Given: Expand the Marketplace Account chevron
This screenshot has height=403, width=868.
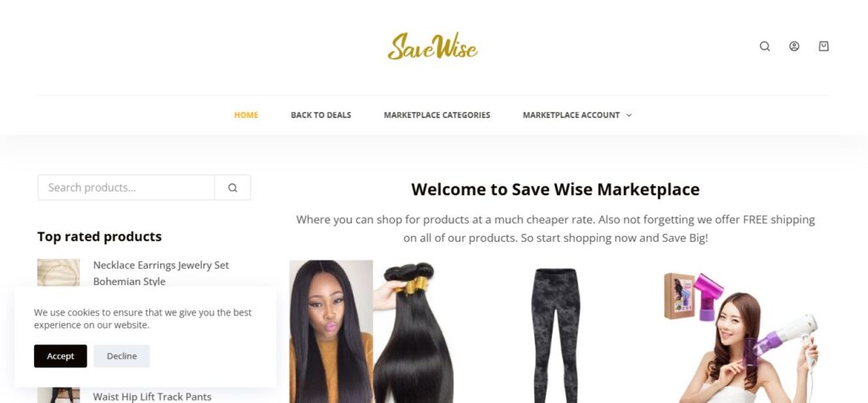Looking at the screenshot, I should click(629, 115).
